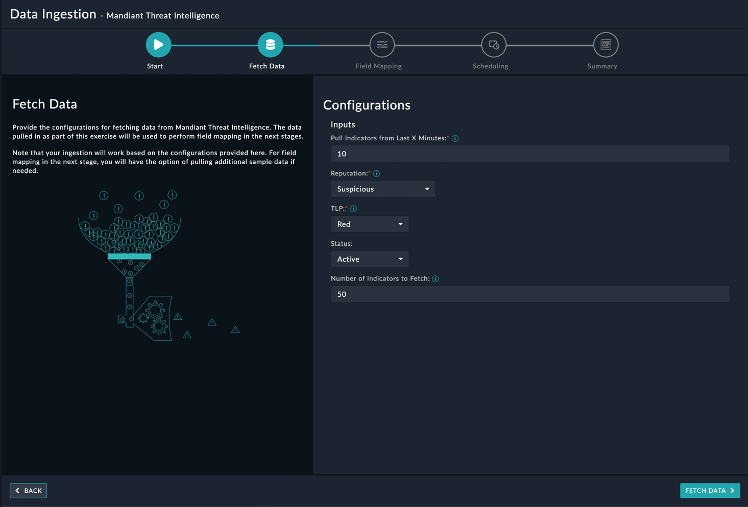Click the Summary step icon
The height and width of the screenshot is (507, 748).
coord(604,44)
